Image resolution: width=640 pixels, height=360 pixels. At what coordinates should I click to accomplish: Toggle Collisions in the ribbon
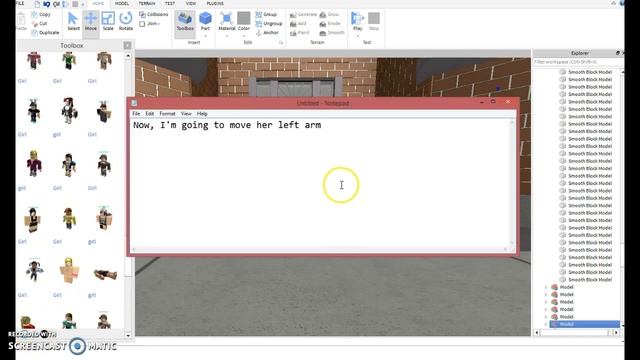point(153,14)
